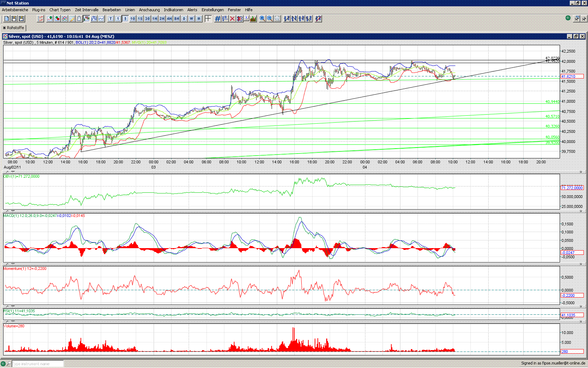Click the green up-arrow chart icon
The image size is (588, 368).
[x=50, y=19]
